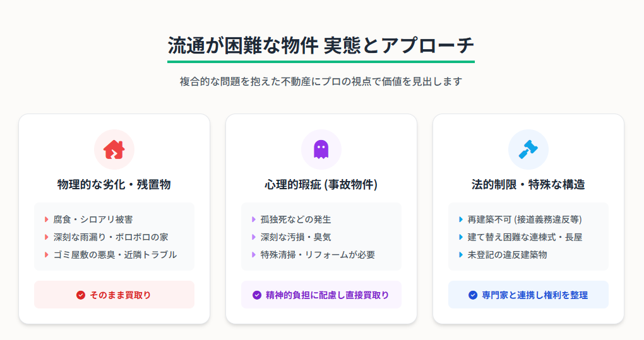Click the 専門家と連携し権利を整理 button
The image size is (644, 340).
click(x=528, y=295)
